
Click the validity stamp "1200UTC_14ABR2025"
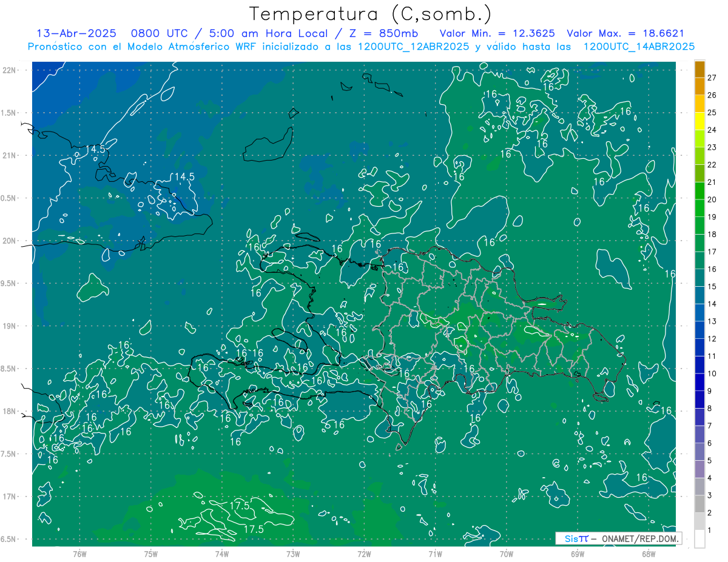(639, 47)
